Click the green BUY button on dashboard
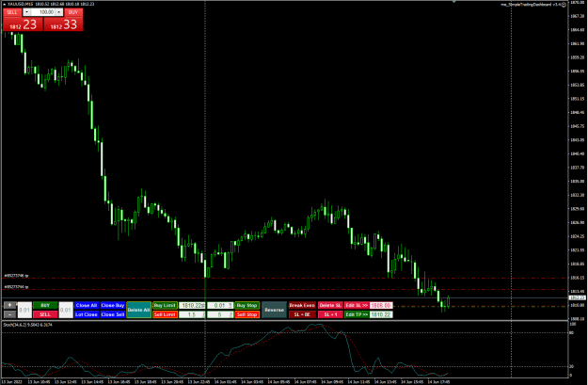588x385 pixels. point(45,305)
